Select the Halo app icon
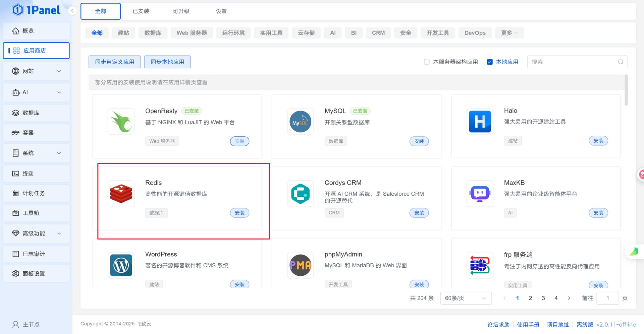644x334 pixels. (x=480, y=122)
